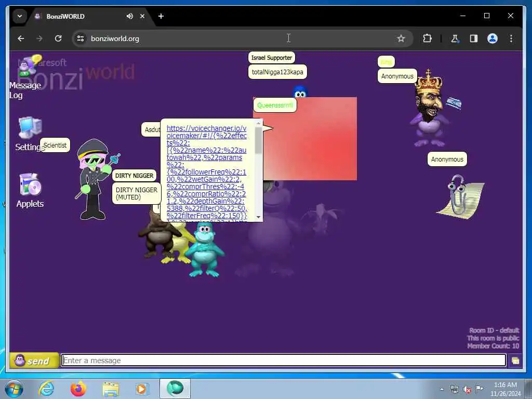Open the Applets disc icon
532x399 pixels.
click(30, 185)
